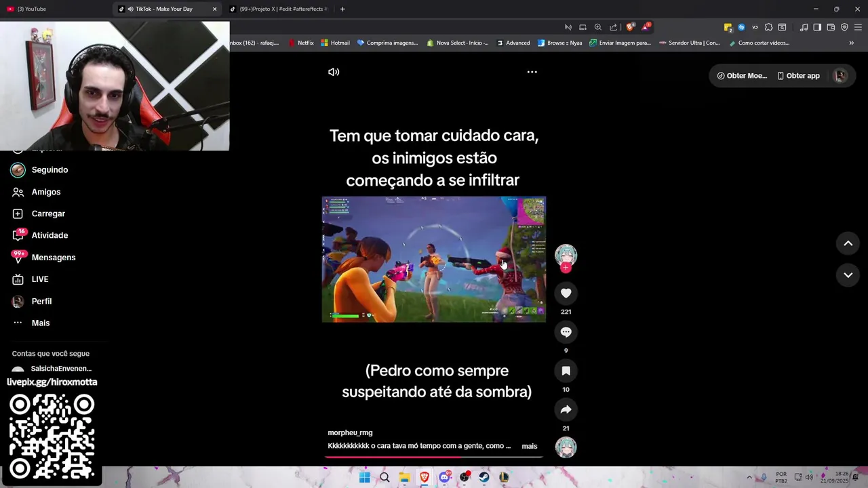Close the TikTok browser tab
The width and height of the screenshot is (868, 488).
pyautogui.click(x=214, y=9)
